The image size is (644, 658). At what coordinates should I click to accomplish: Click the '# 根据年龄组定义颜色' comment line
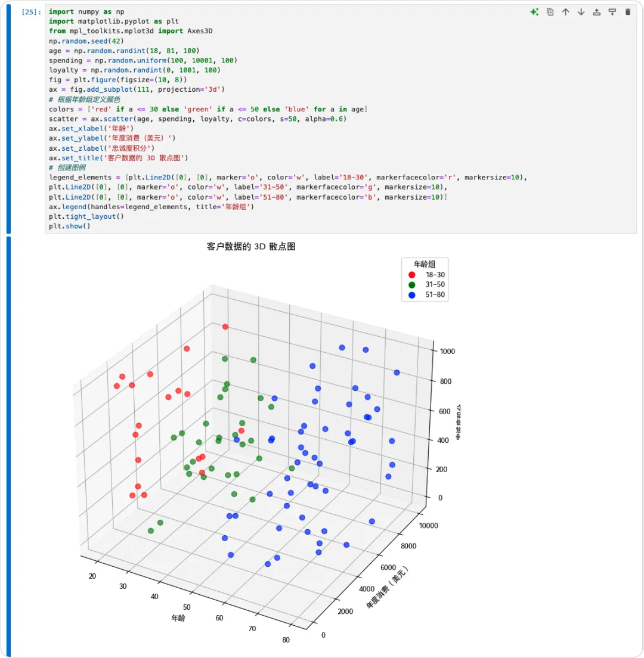click(85, 100)
